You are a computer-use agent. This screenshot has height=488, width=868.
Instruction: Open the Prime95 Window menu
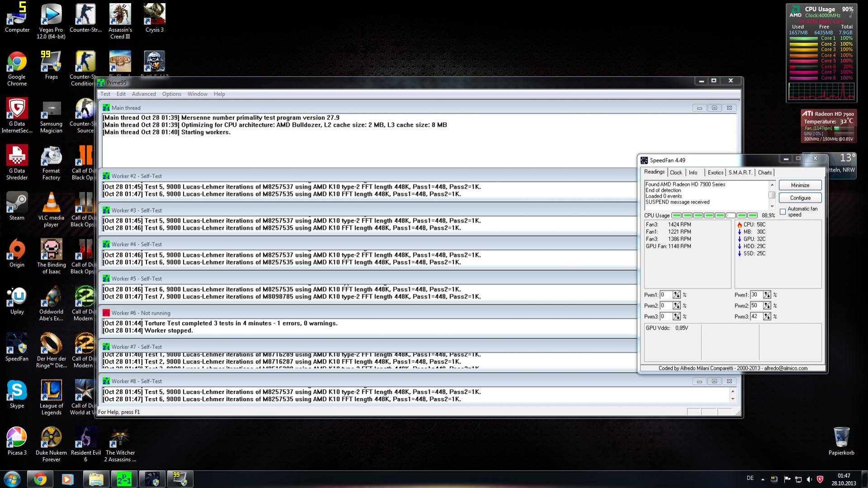click(x=197, y=94)
